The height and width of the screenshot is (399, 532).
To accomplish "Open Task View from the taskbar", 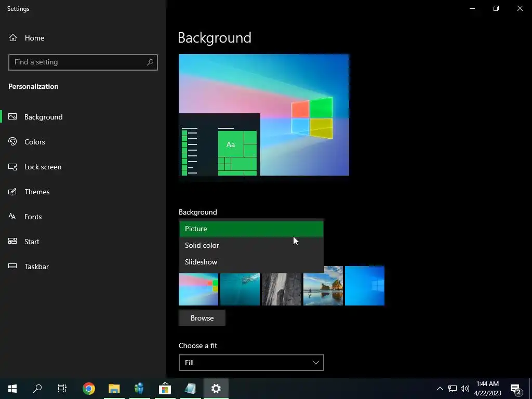I will point(62,389).
